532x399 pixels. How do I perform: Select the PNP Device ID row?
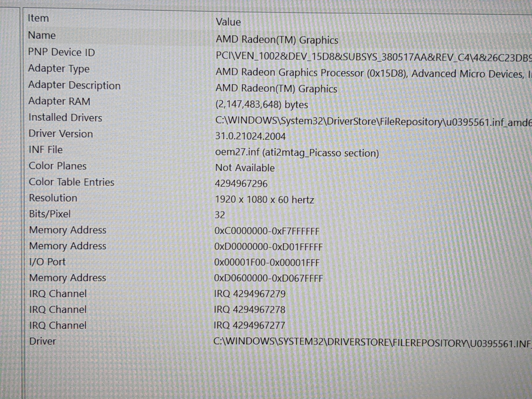coord(62,52)
